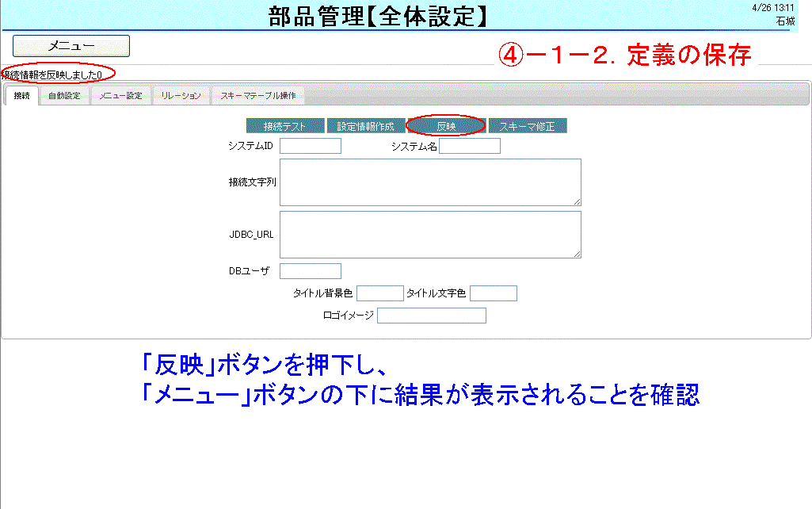Screen dimensions: 812x509
Task: Switch to the 接続 tab
Action: (x=21, y=96)
